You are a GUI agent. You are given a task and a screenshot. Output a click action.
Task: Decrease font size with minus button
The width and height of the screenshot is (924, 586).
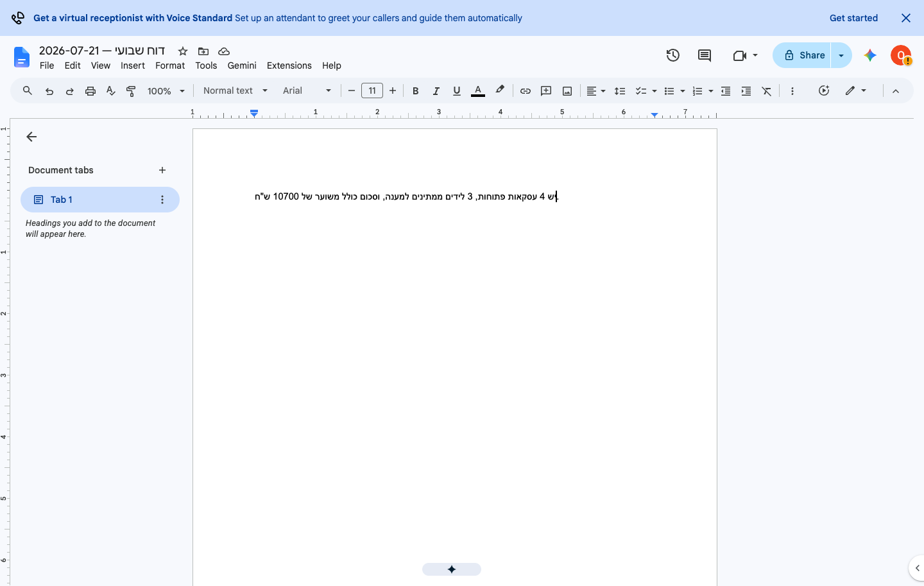tap(352, 91)
